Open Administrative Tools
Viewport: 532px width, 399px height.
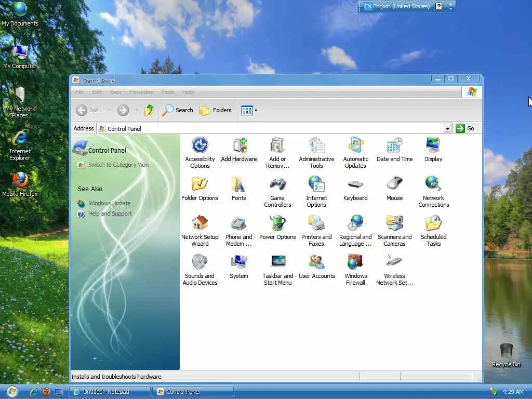[316, 152]
